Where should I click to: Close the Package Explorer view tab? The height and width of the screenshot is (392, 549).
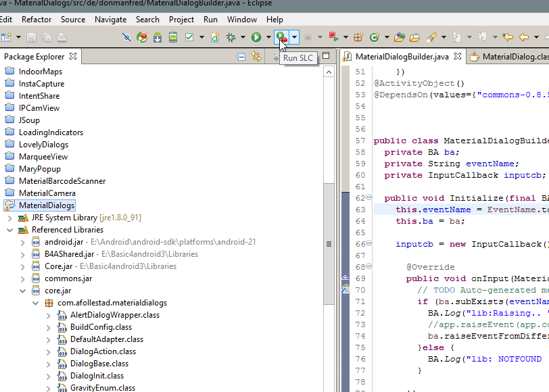73,57
